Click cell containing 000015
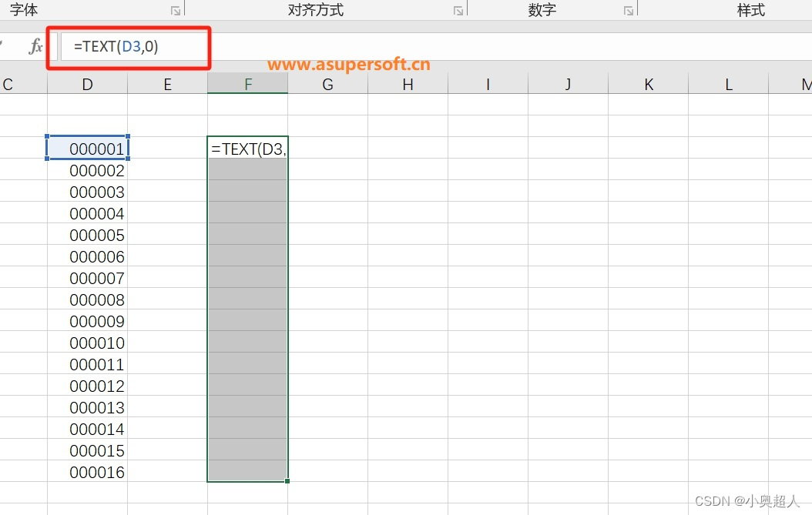812x515 pixels. coord(87,450)
